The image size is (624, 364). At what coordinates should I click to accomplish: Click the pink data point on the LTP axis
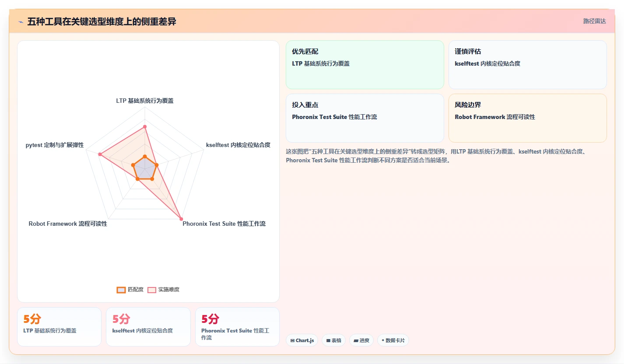point(145,126)
